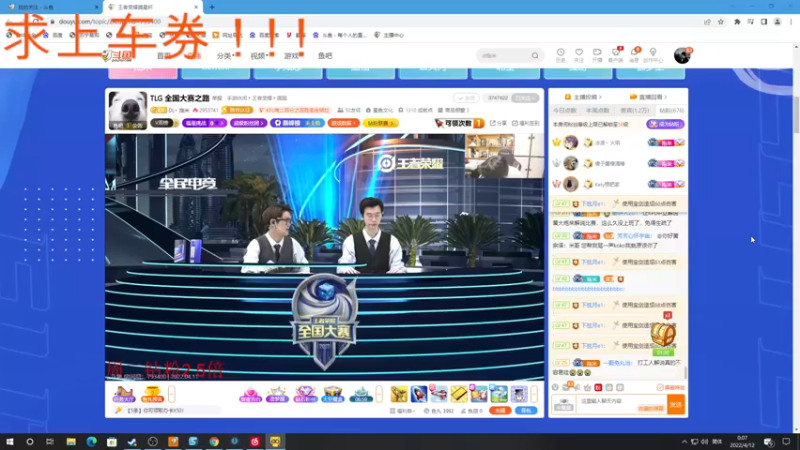Open Edge browser from the taskbar

(91, 442)
